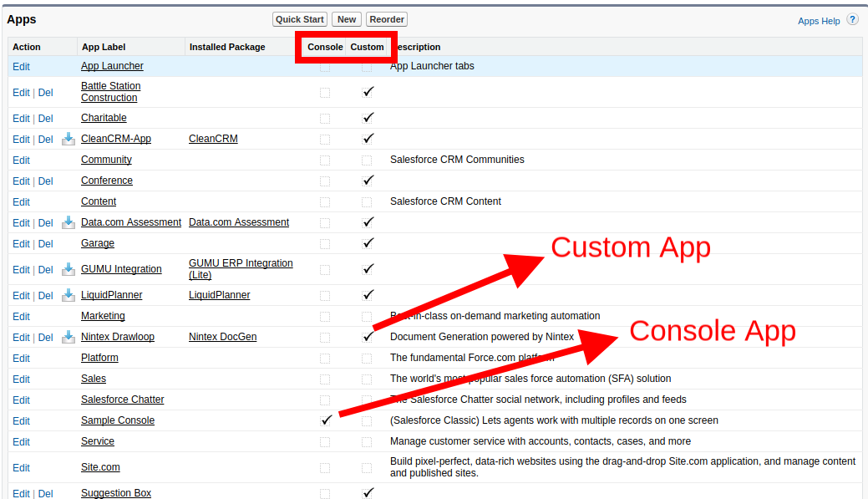
Task: Click the download icon beside Data.com Assessment
Action: tap(69, 222)
